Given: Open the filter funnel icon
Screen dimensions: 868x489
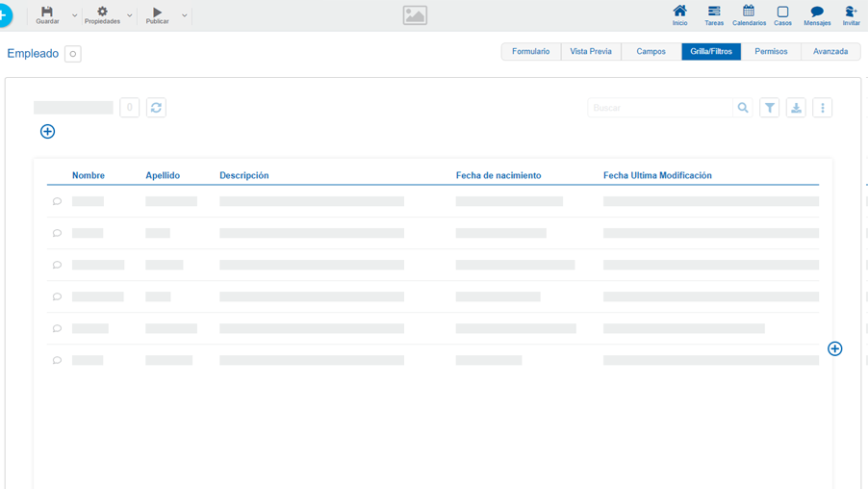Looking at the screenshot, I should [770, 108].
